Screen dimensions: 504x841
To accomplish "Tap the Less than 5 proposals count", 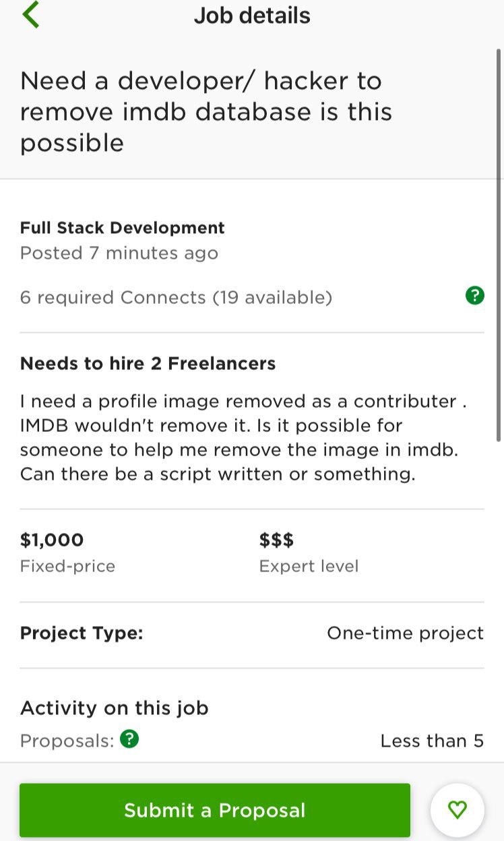I will [432, 741].
